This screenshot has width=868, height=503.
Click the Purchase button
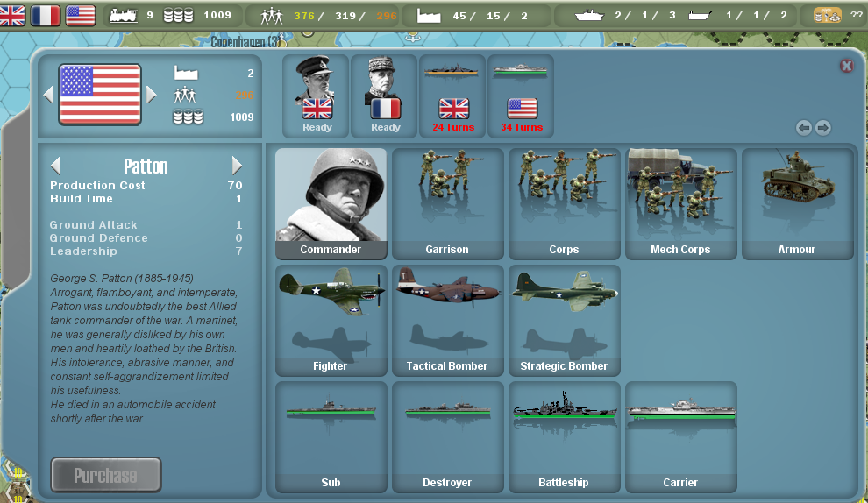[x=106, y=475]
